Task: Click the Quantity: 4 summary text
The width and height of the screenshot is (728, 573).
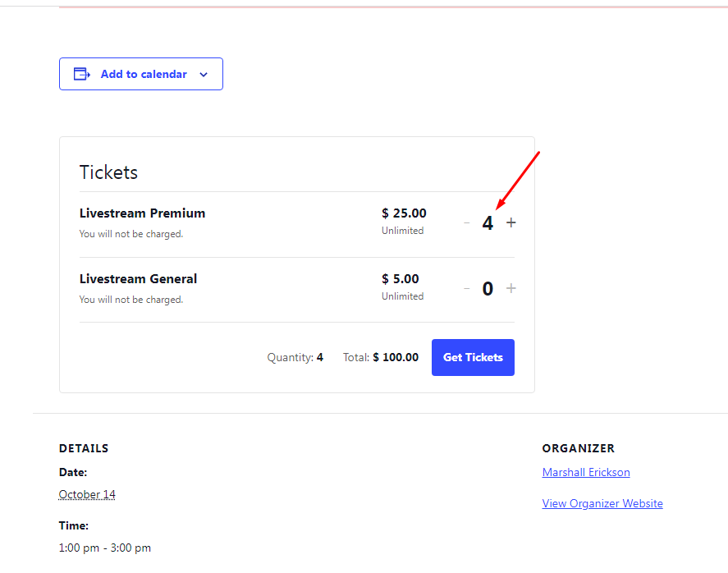Action: pos(295,357)
